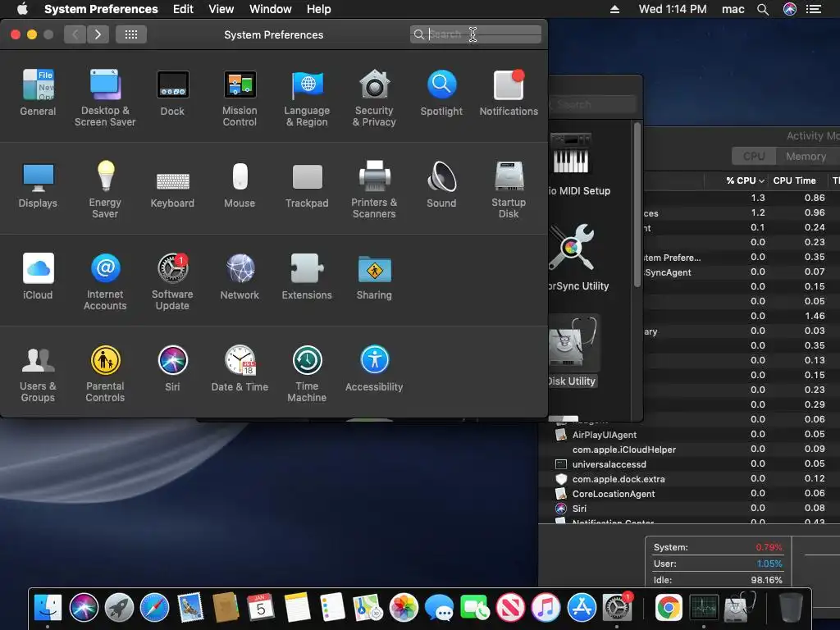Switch to Memory tab in Activity Monitor

[806, 156]
